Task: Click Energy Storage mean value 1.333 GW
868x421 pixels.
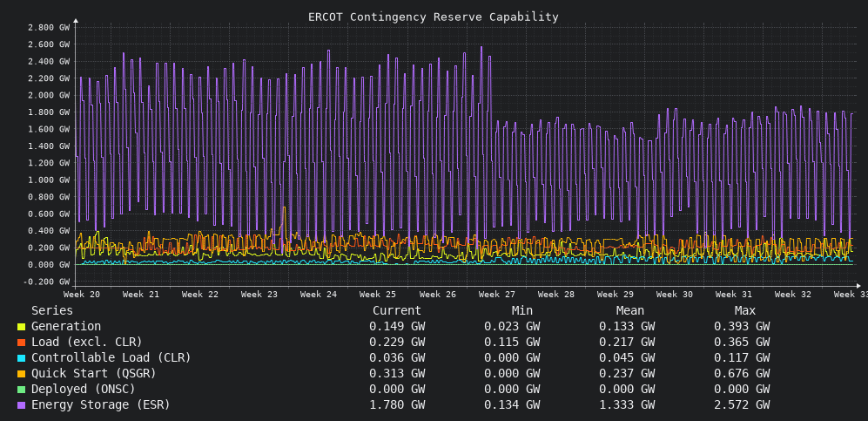Action: [x=627, y=404]
